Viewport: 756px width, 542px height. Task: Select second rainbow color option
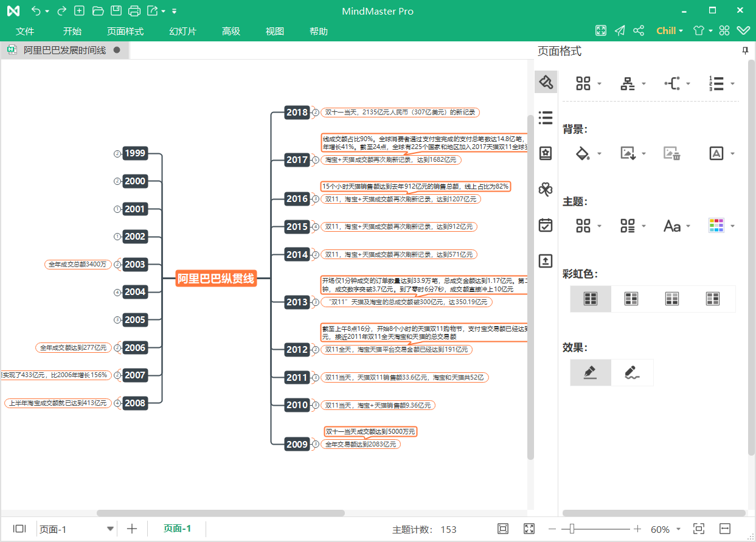pyautogui.click(x=631, y=299)
